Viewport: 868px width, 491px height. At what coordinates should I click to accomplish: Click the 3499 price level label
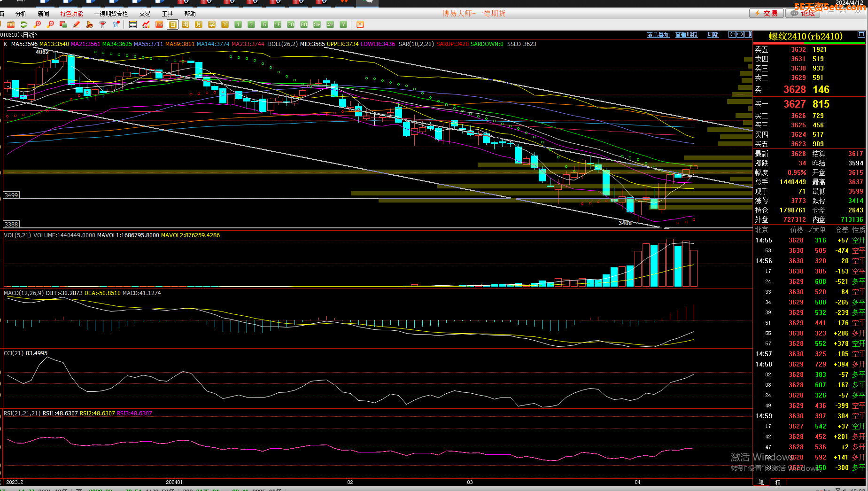click(11, 195)
